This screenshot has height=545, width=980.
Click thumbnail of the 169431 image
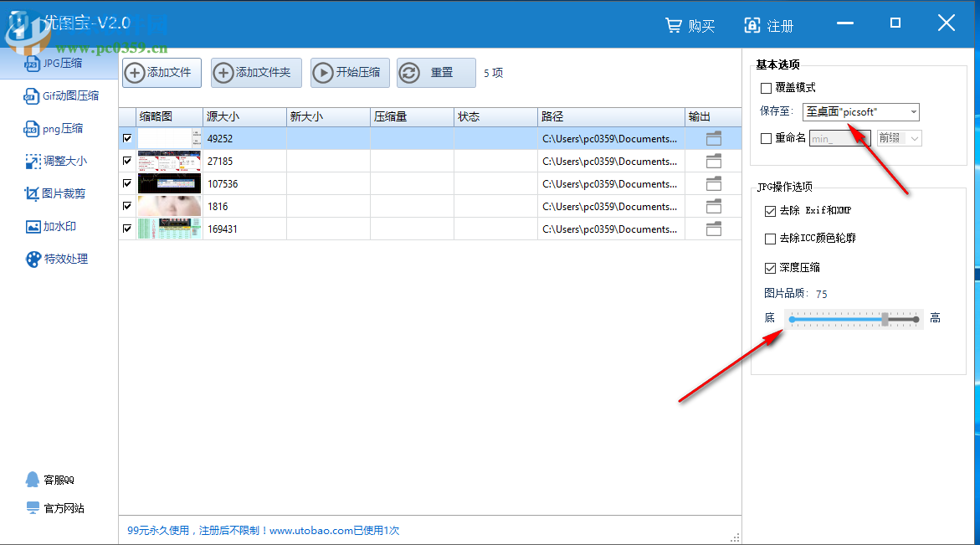(169, 229)
